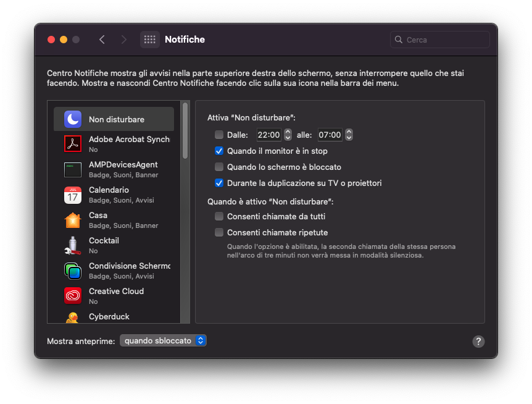Open the Mostra anteprime dropdown

point(164,340)
